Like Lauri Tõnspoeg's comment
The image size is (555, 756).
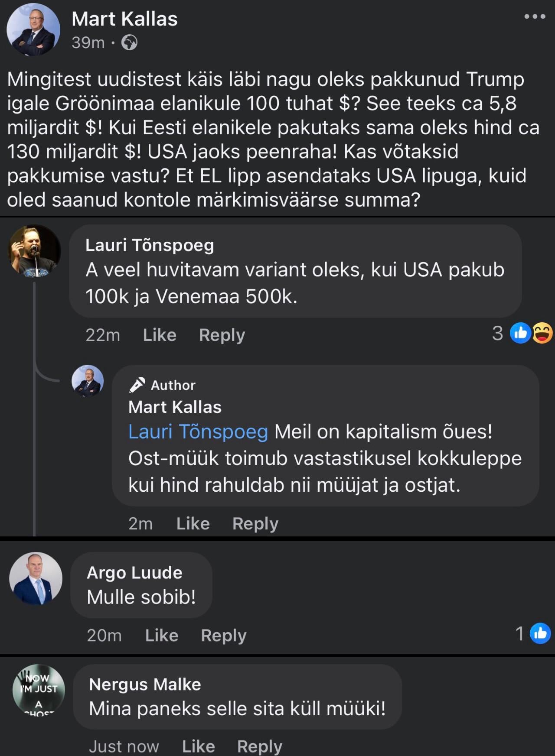point(160,335)
